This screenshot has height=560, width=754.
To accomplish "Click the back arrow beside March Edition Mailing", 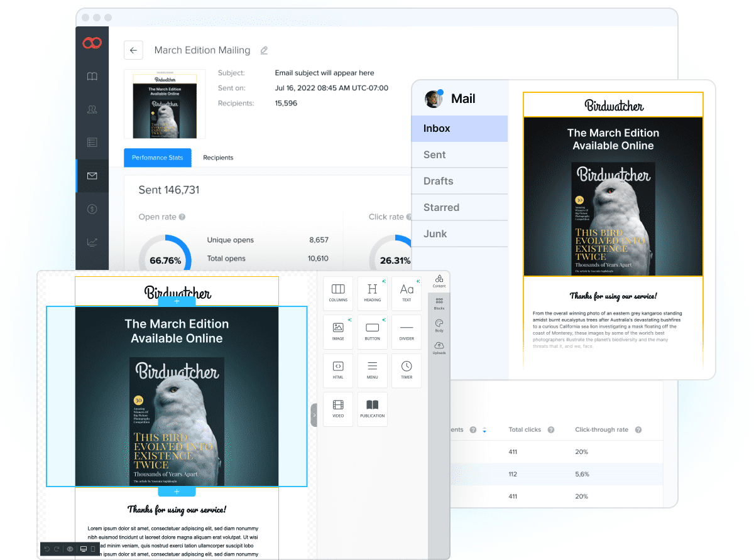I will 133,50.
